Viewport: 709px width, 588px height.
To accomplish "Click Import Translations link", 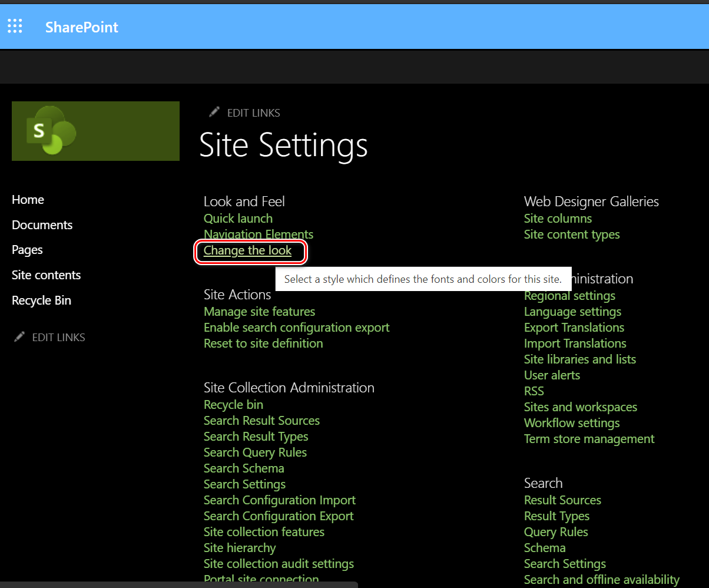I will point(575,343).
